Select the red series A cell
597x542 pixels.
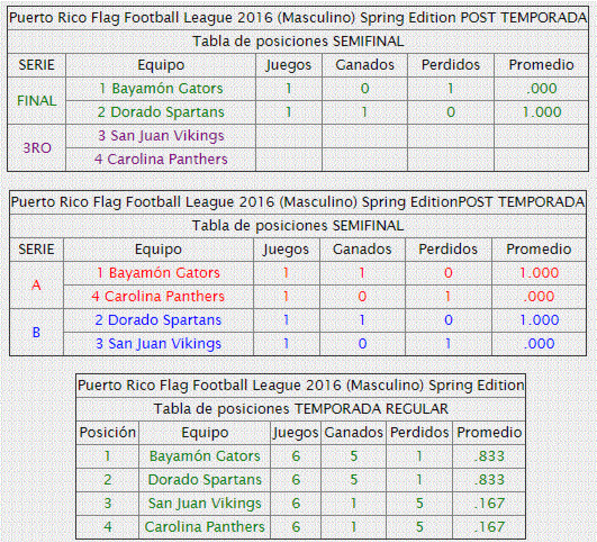pos(36,285)
